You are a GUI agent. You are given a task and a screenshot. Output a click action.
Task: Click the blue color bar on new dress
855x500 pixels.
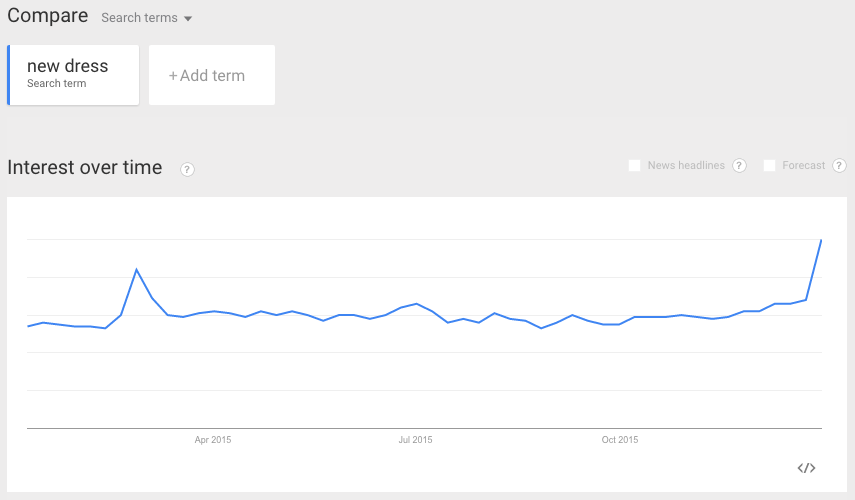(9, 75)
